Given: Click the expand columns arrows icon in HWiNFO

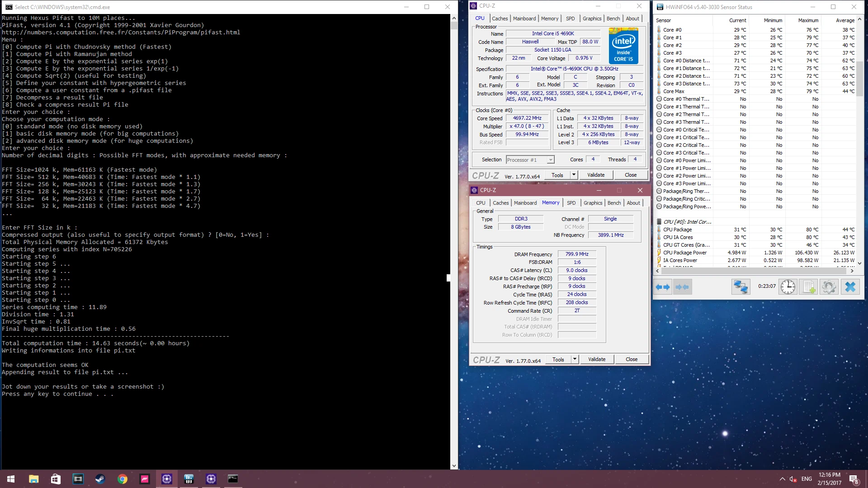Looking at the screenshot, I should tap(663, 287).
